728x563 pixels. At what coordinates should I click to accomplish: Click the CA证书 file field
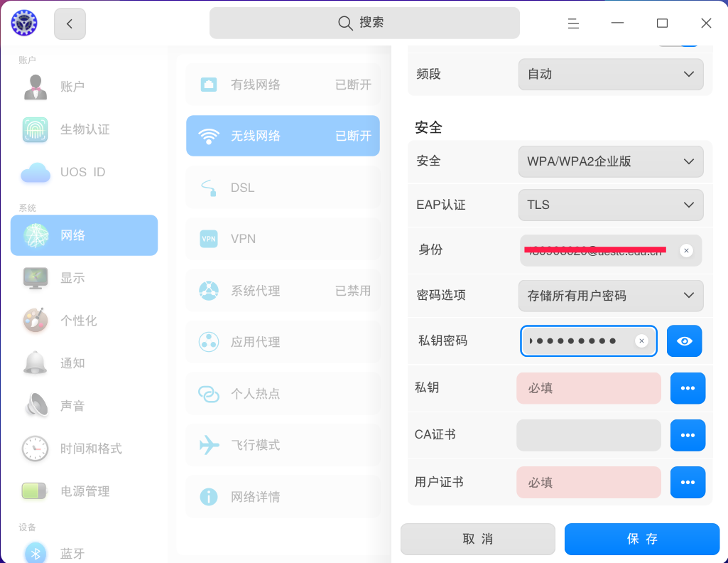588,435
